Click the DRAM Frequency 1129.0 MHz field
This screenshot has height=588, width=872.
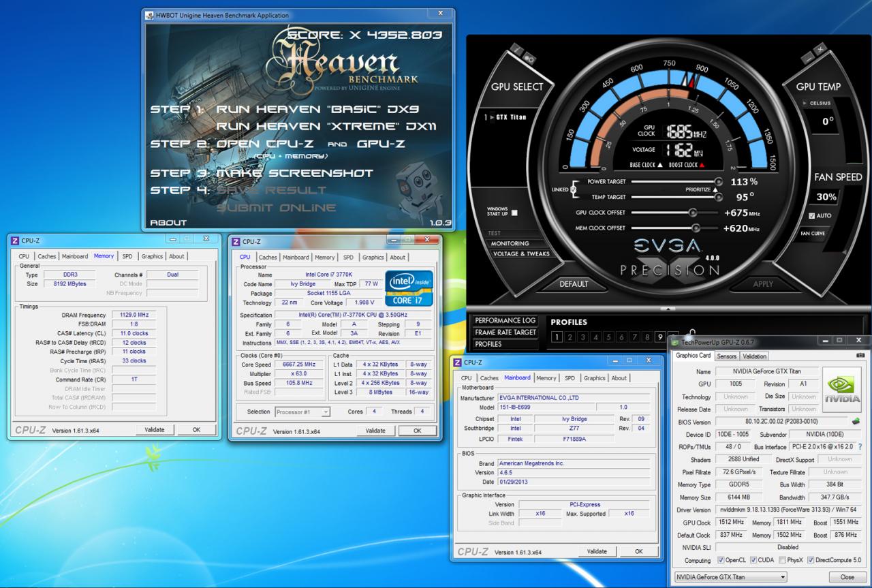[x=134, y=315]
